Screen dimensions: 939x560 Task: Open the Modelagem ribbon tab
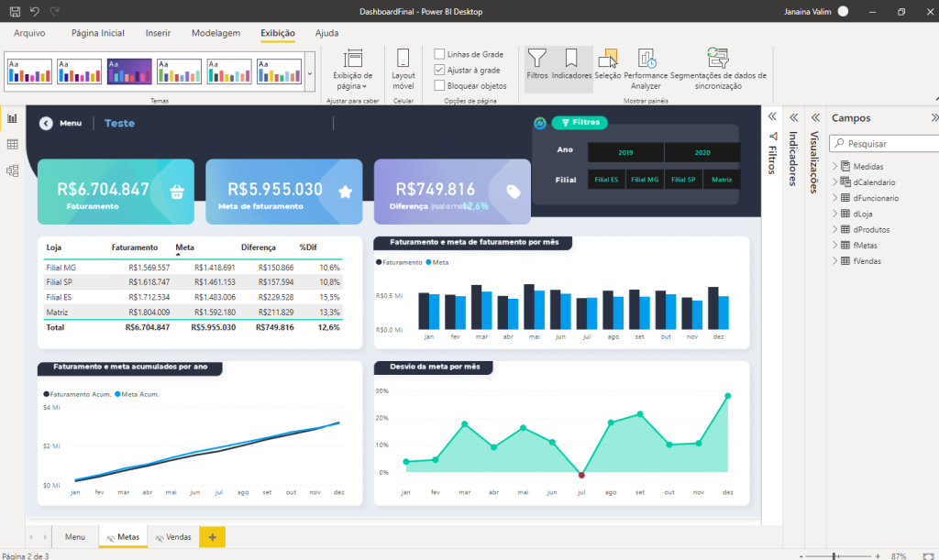pos(215,33)
